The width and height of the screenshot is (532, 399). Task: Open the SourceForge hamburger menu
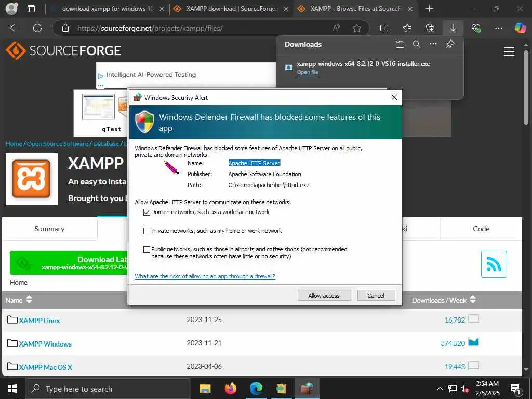(x=509, y=51)
